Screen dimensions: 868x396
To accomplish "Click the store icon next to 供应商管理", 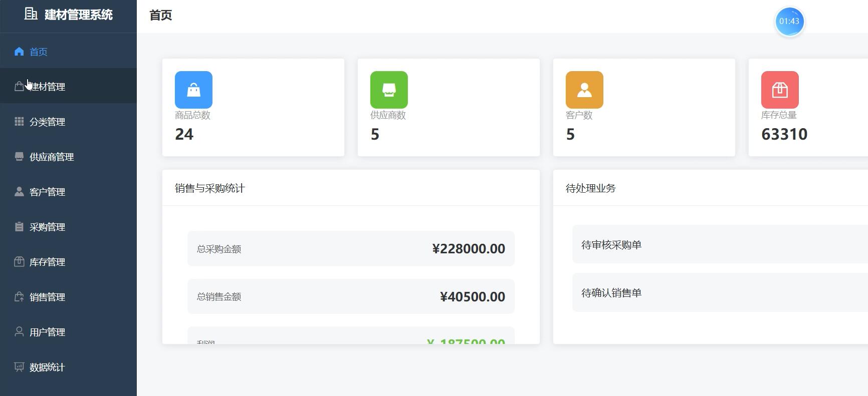I will (x=19, y=157).
